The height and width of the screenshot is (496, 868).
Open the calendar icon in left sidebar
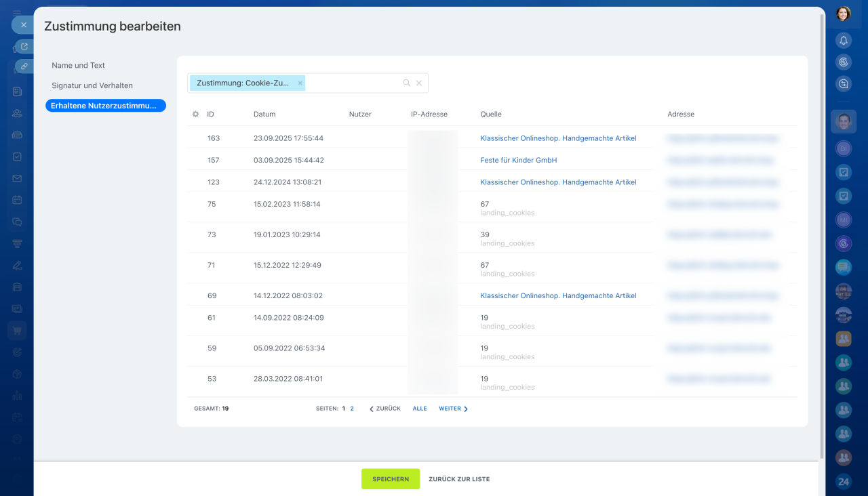click(x=17, y=200)
